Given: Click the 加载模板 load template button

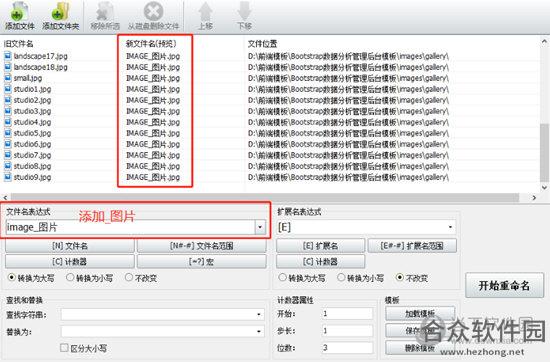Looking at the screenshot, I should pos(420,313).
